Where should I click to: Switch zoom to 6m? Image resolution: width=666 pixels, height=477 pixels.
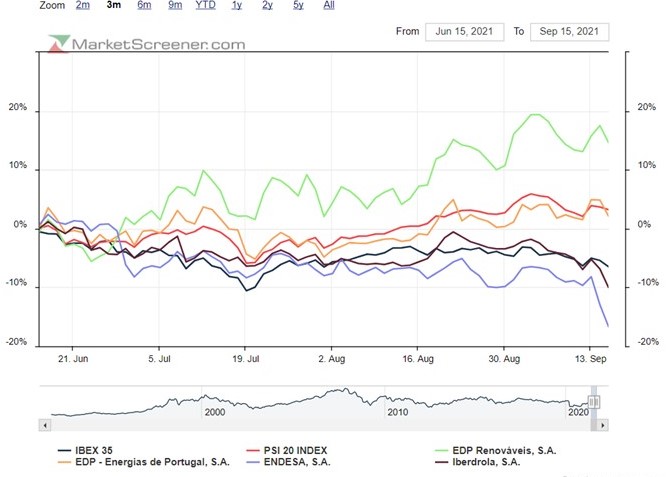pyautogui.click(x=144, y=5)
